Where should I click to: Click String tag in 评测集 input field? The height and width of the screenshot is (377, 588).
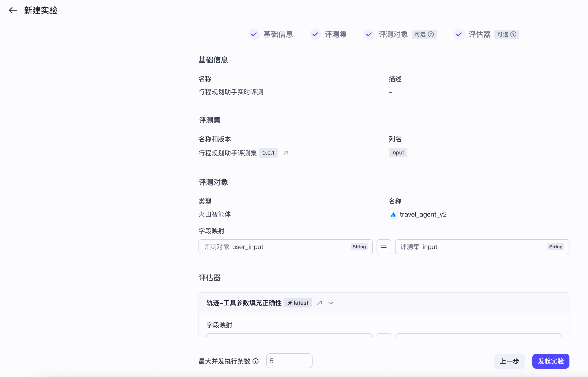[556, 247]
